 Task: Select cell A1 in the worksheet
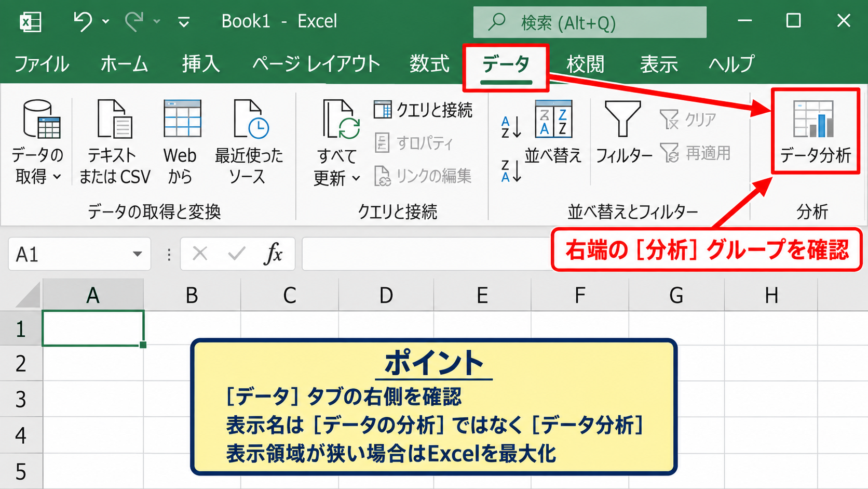pyautogui.click(x=93, y=328)
